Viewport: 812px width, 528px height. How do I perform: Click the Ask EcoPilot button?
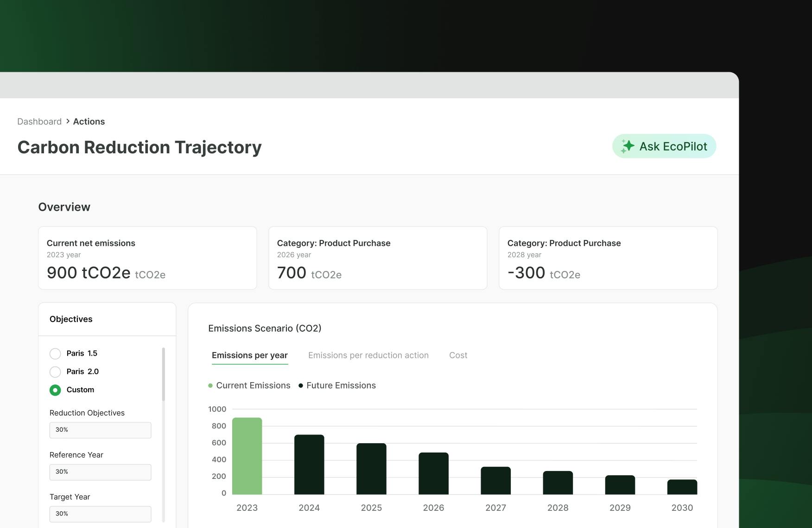pyautogui.click(x=664, y=146)
